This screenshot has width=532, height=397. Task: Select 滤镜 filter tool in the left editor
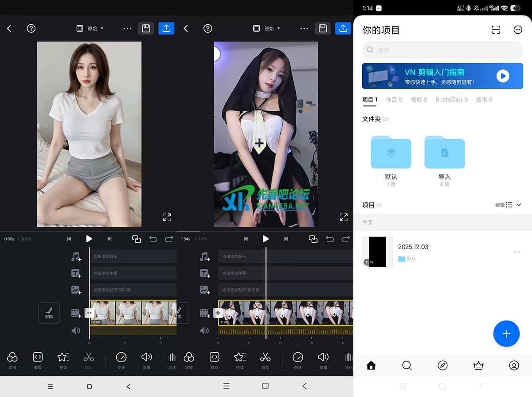12,360
